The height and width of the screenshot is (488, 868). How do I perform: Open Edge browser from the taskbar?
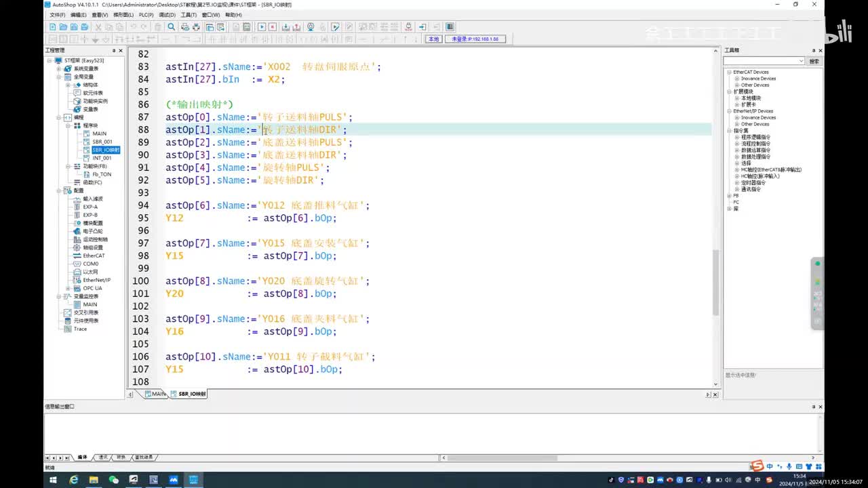[x=74, y=480]
